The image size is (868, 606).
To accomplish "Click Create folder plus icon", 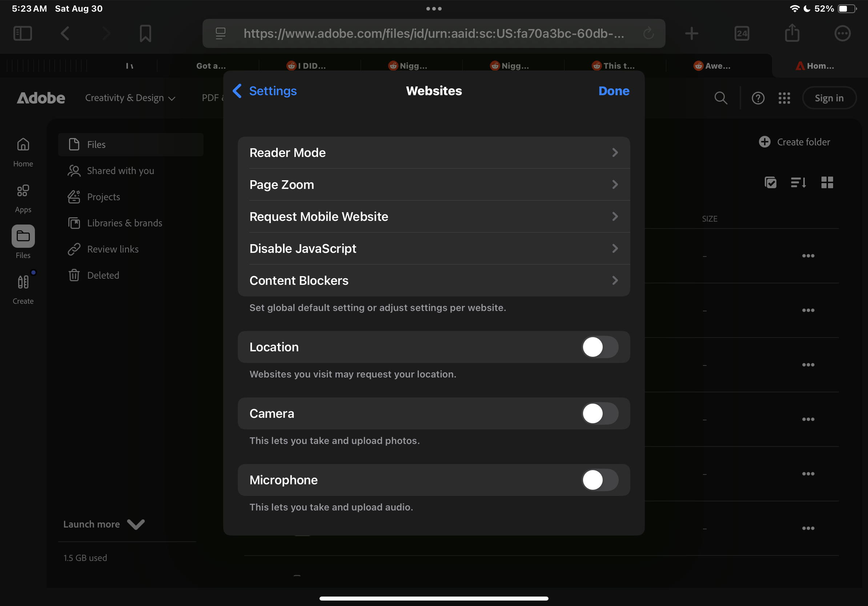I will (764, 142).
